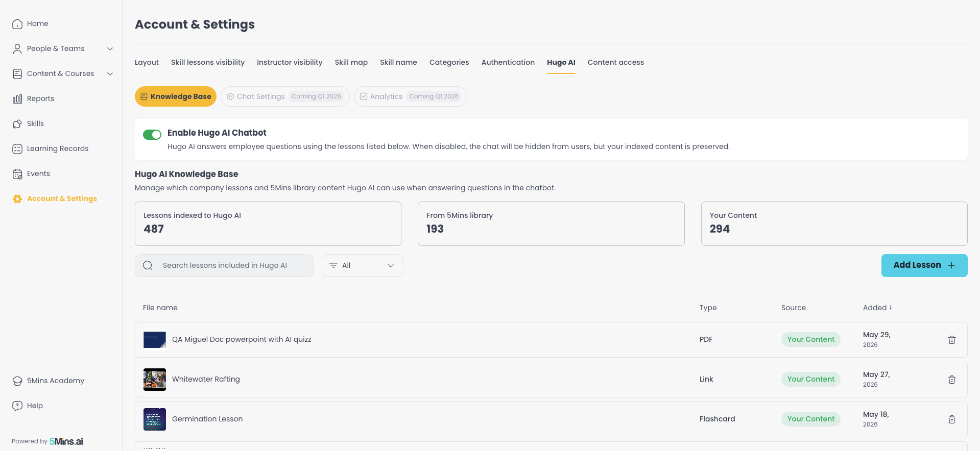Open the Skill lessons visibility tab
Image resolution: width=980 pixels, height=451 pixels.
coord(208,62)
